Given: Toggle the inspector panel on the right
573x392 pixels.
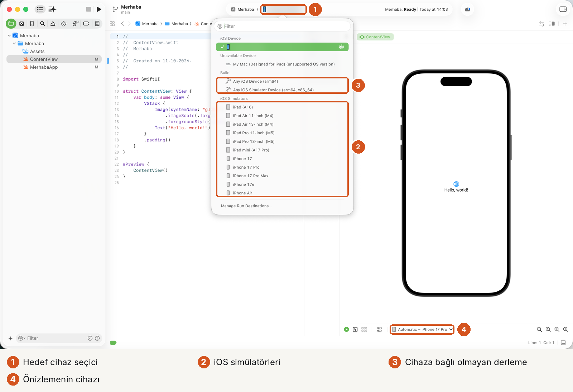Looking at the screenshot, I should 563,9.
